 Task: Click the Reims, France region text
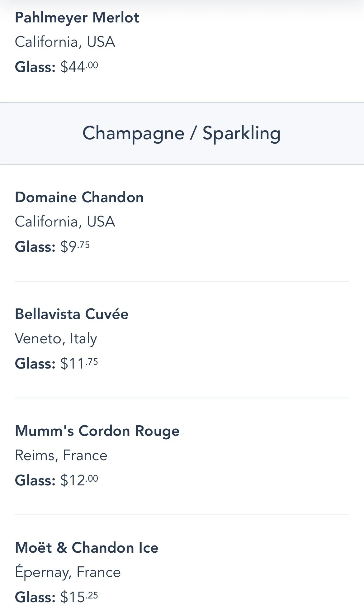tap(61, 455)
